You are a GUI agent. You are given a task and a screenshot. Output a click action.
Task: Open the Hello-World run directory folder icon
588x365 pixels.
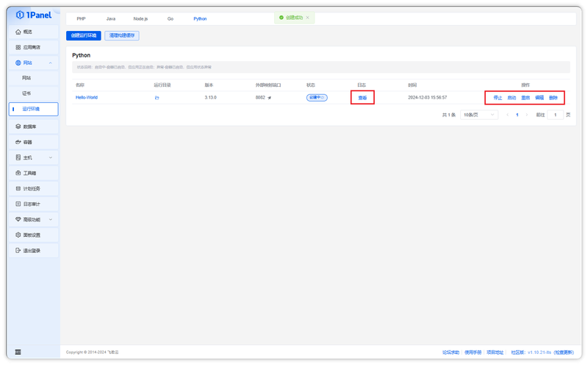tap(157, 98)
